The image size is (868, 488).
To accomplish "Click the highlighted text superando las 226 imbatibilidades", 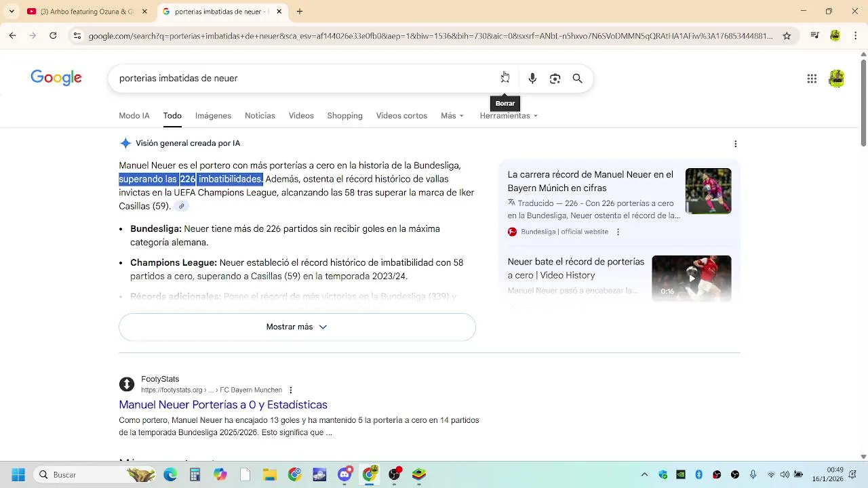I will tap(191, 179).
